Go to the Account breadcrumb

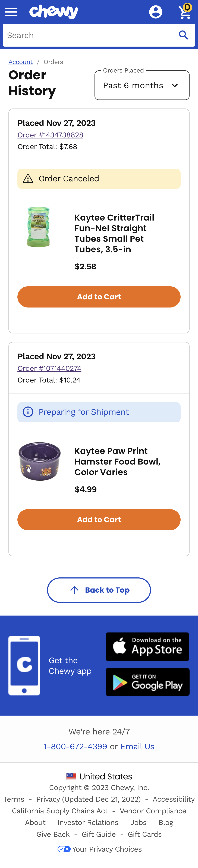click(21, 62)
